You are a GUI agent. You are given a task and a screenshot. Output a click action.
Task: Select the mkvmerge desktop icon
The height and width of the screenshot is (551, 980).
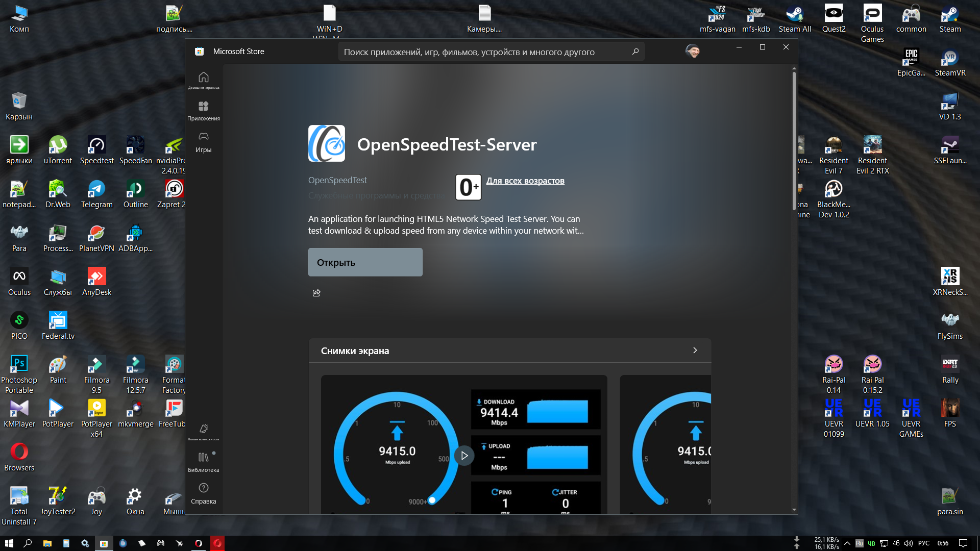[x=135, y=414]
